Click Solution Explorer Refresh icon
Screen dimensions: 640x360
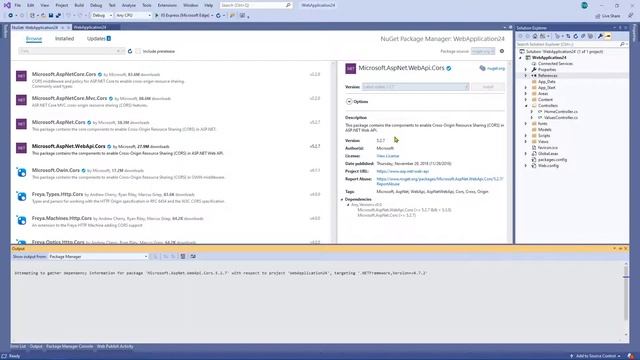point(576,36)
